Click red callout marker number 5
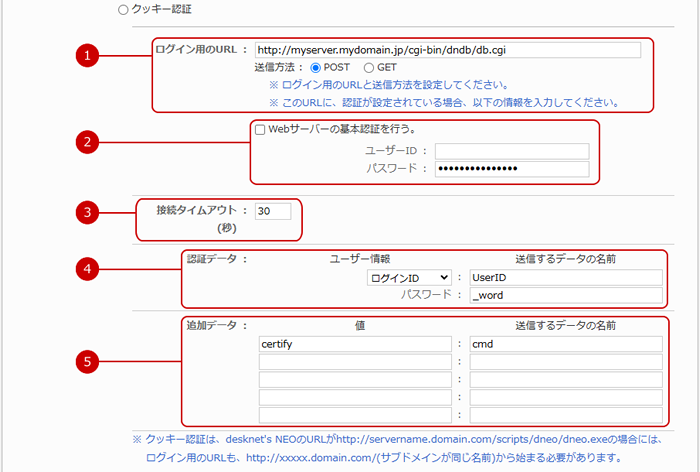The image size is (700, 472). point(89,361)
